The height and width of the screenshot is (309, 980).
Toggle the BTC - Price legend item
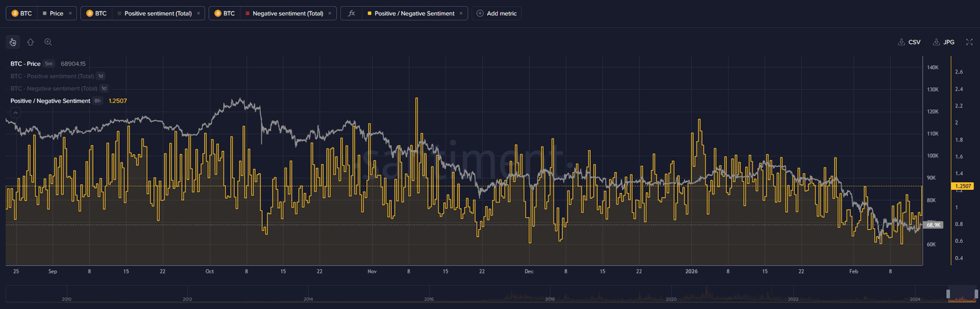(26, 64)
